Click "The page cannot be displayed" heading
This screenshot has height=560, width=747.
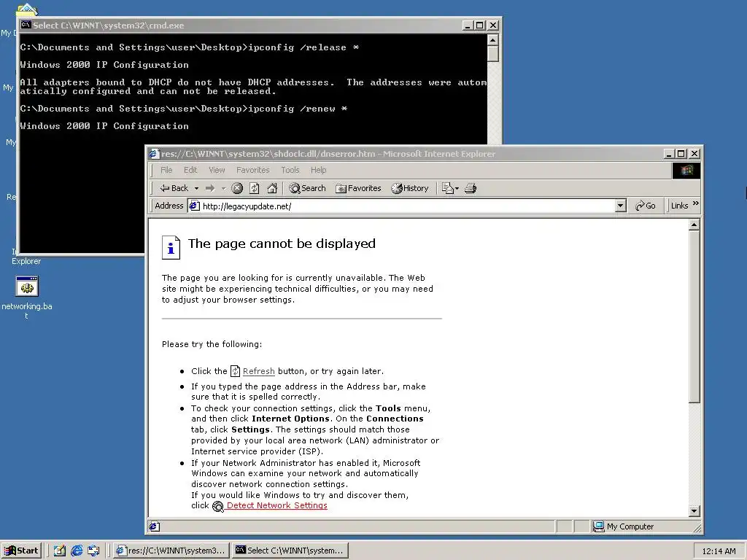(282, 244)
